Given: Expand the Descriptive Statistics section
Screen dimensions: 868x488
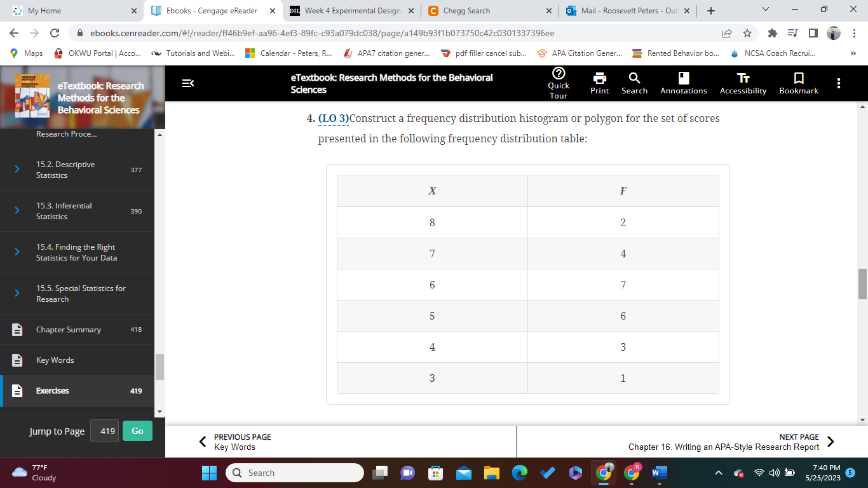Looking at the screenshot, I should tap(17, 170).
